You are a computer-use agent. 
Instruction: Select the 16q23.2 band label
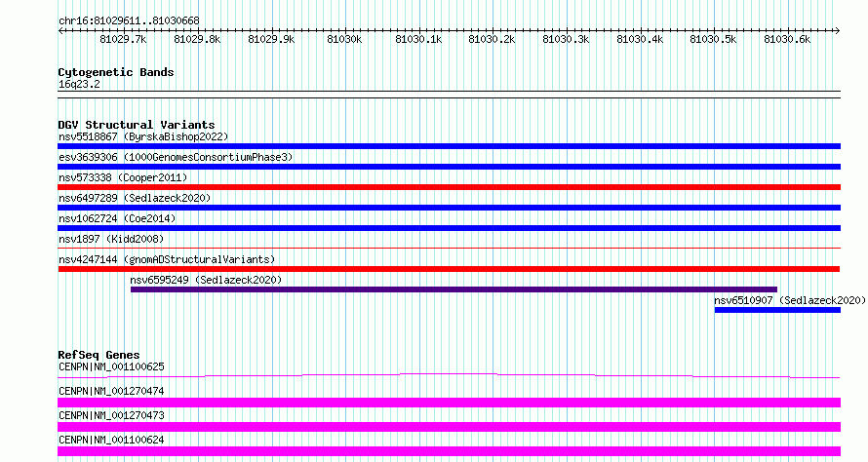pyautogui.click(x=79, y=84)
